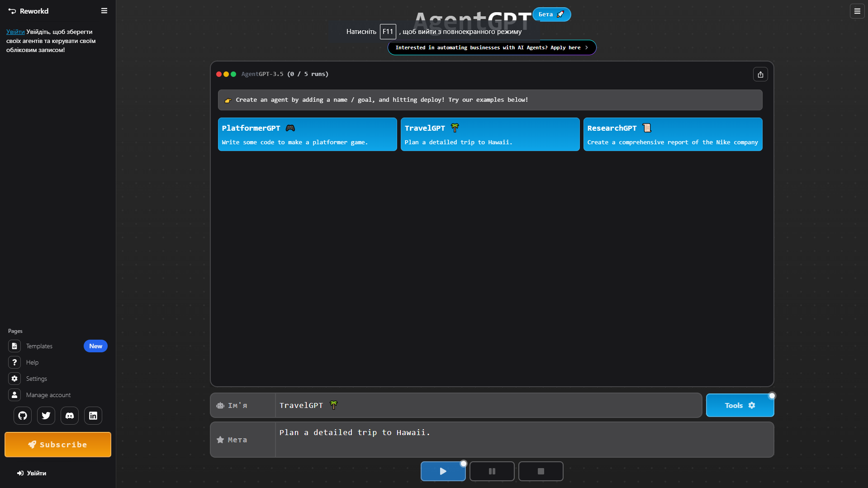
Task: Click the Create an agent hint message
Action: 490,100
